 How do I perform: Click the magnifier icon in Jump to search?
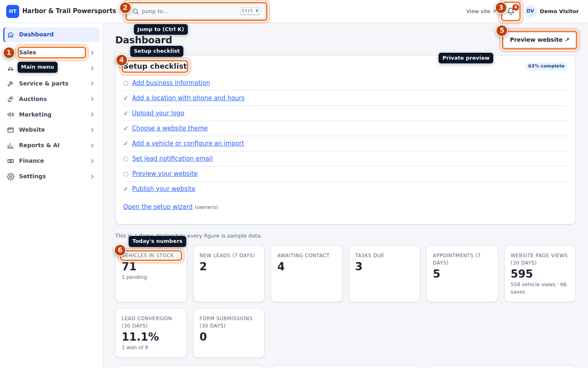click(136, 11)
